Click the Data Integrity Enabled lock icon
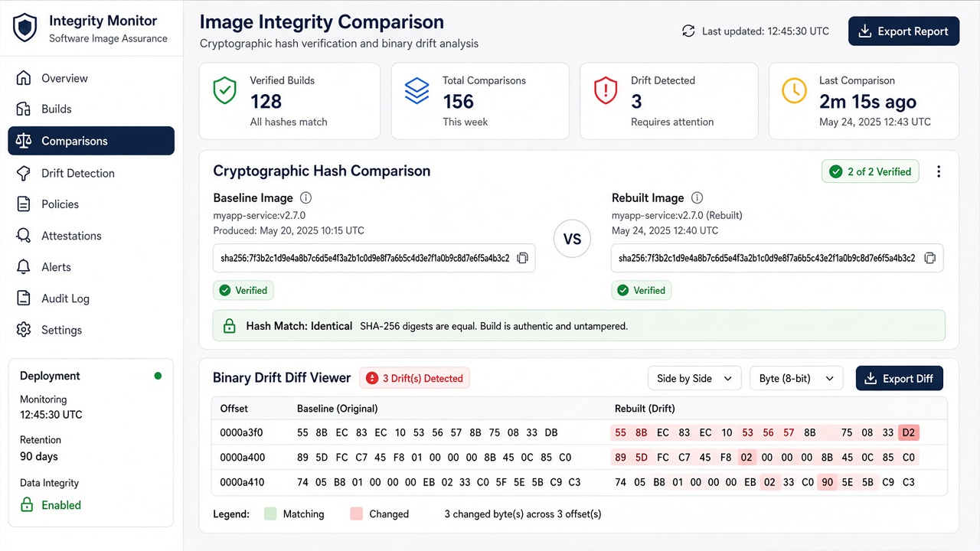The image size is (980, 551). (x=27, y=505)
